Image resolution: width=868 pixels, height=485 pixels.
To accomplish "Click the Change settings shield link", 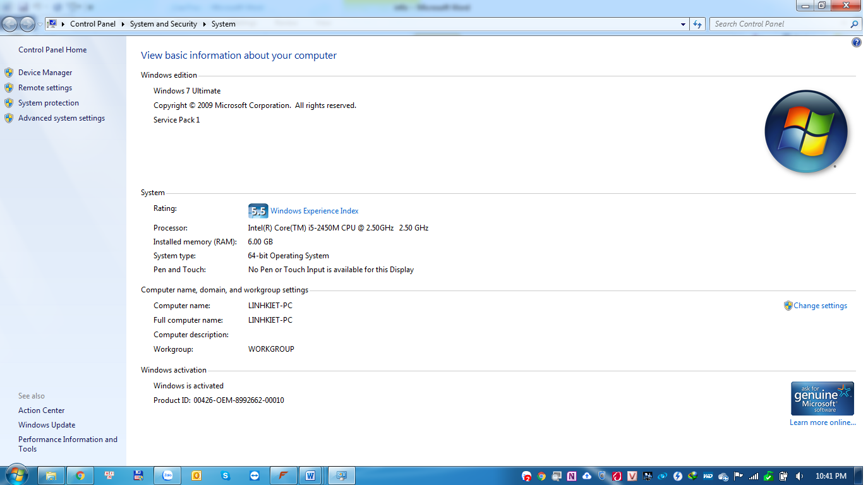I will (x=819, y=306).
